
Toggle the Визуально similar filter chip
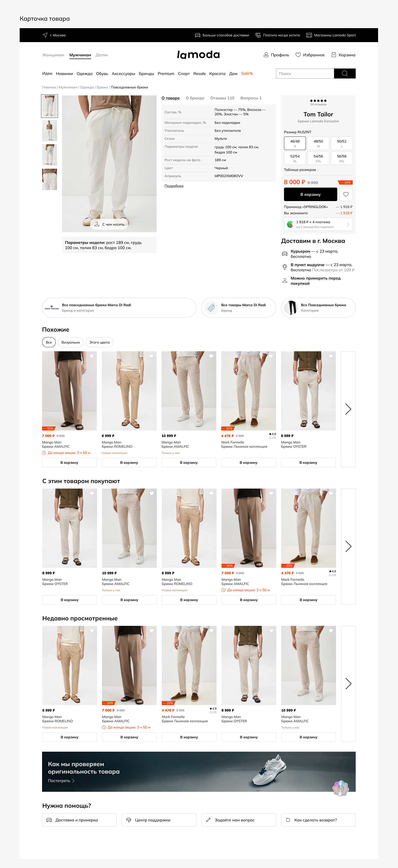[x=71, y=342]
